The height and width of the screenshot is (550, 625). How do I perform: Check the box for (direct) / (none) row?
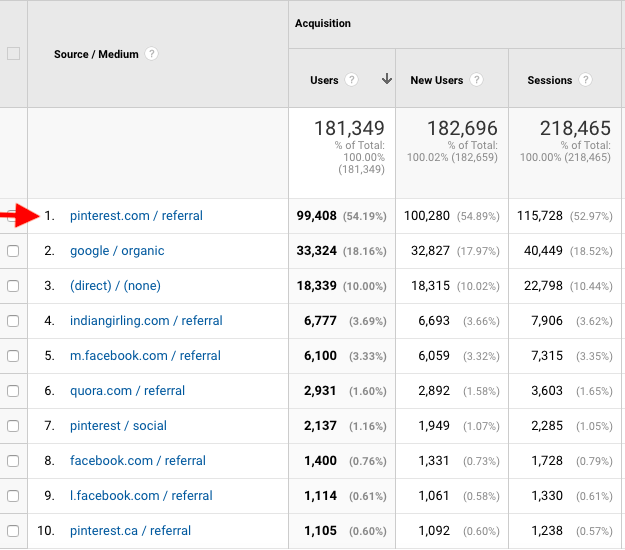(13, 286)
